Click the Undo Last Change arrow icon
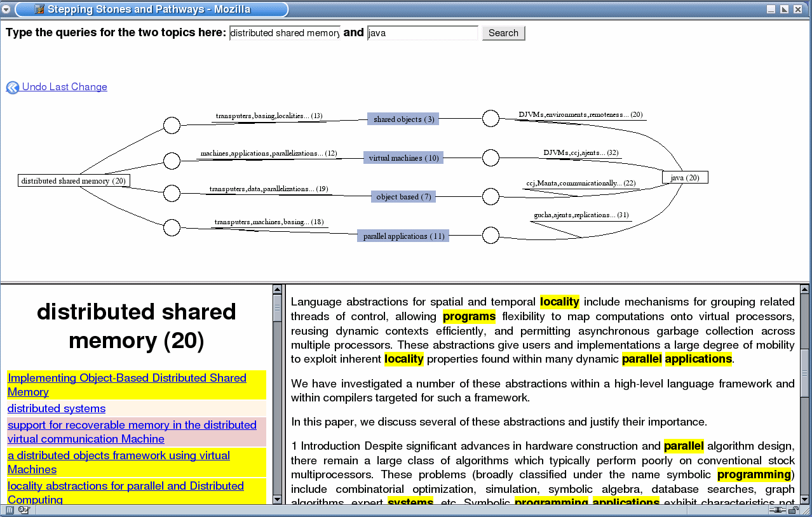The image size is (812, 517). (x=13, y=88)
